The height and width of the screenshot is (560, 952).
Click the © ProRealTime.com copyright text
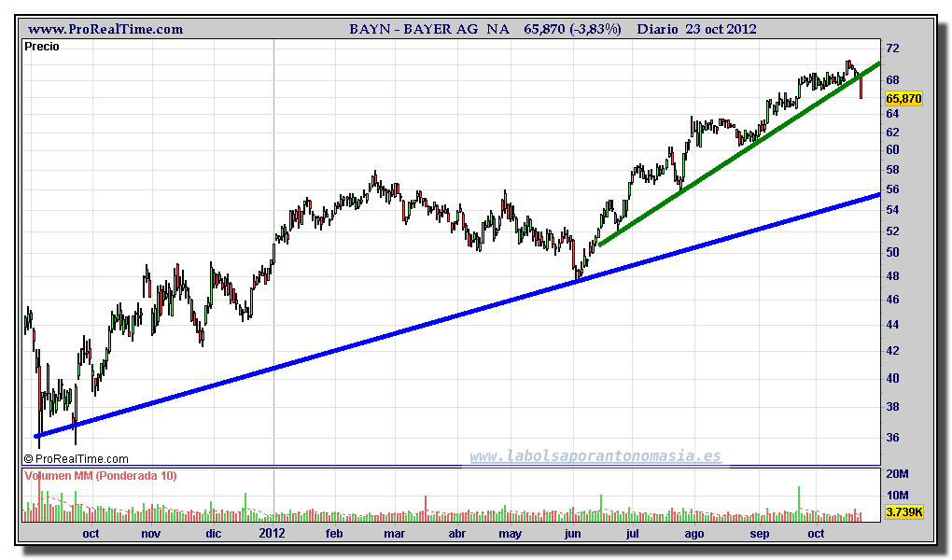[x=77, y=459]
